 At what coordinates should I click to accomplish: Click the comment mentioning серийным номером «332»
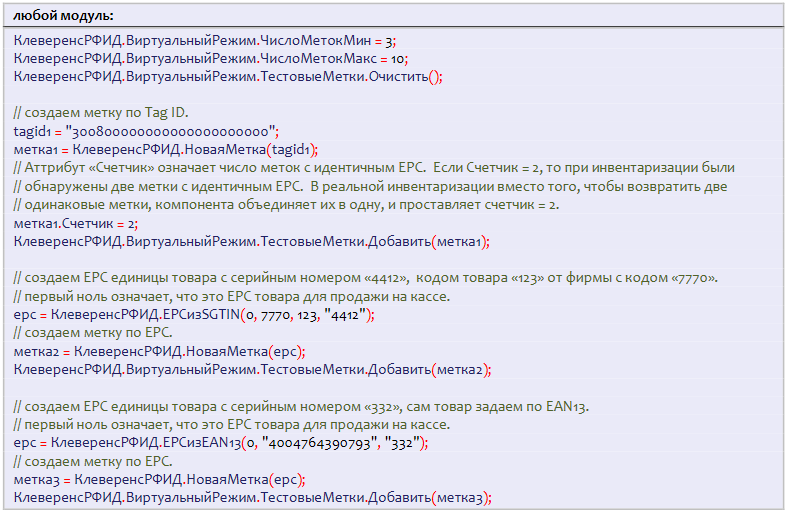point(301,406)
